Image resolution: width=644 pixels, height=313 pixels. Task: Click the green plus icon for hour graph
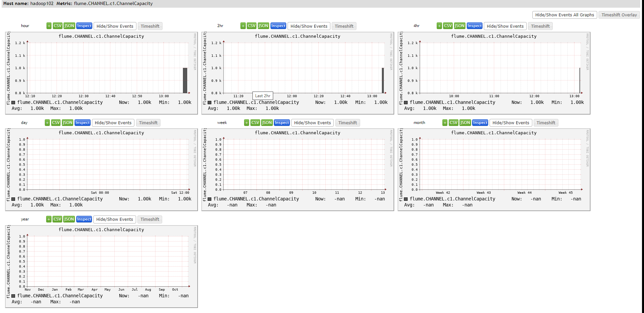(x=49, y=26)
